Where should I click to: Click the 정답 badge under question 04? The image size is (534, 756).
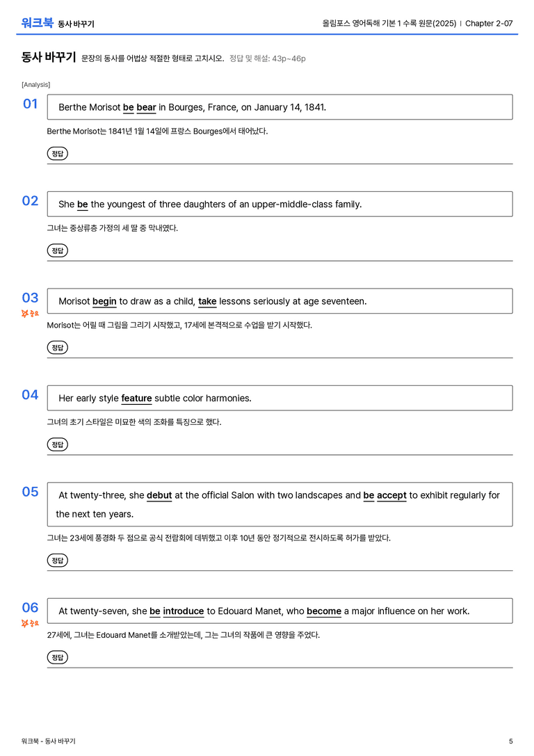57,444
